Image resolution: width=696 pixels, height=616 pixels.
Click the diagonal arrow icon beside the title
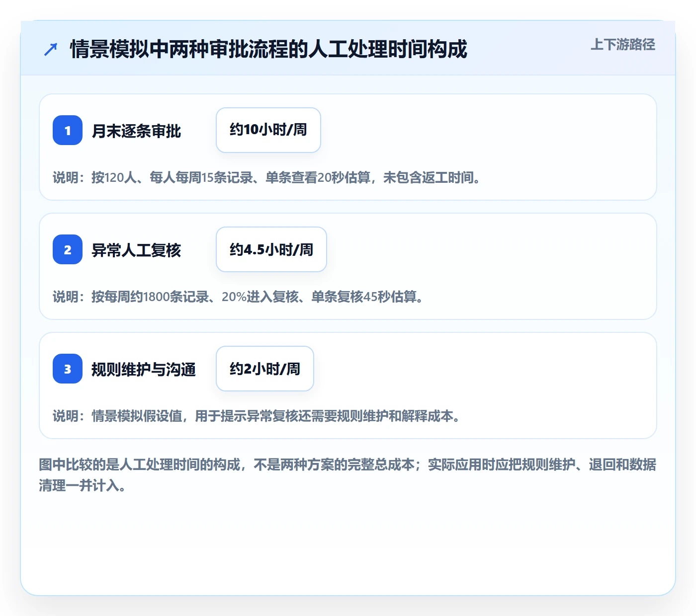tap(51, 49)
